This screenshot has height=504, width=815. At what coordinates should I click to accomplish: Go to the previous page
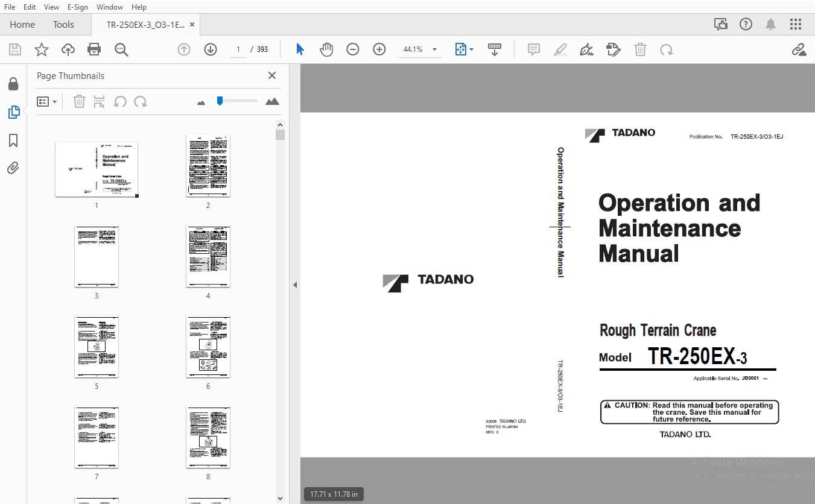[x=184, y=49]
